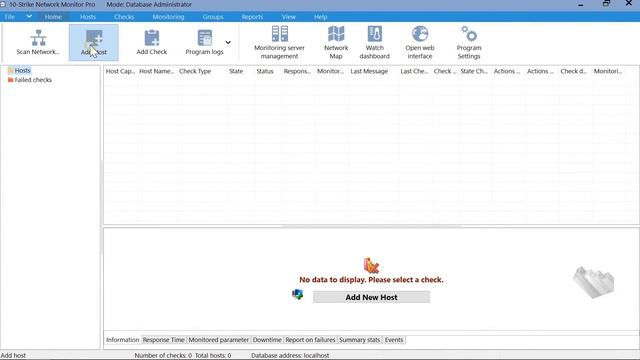640x360 pixels.
Task: Open the Summary stats tab
Action: [360, 340]
